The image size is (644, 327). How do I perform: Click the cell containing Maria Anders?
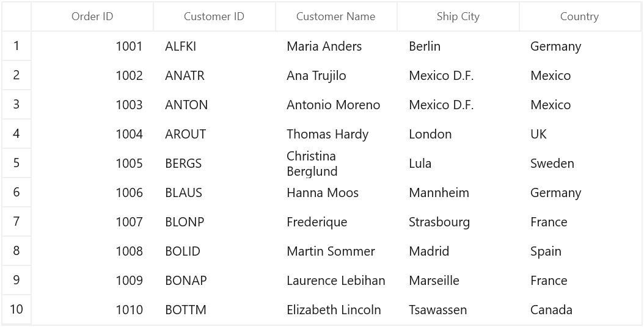[x=336, y=46]
